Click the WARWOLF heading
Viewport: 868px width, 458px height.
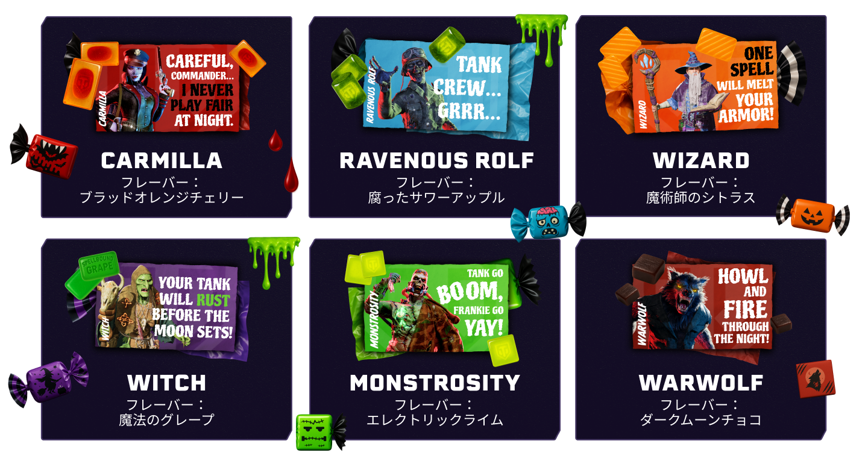click(701, 383)
